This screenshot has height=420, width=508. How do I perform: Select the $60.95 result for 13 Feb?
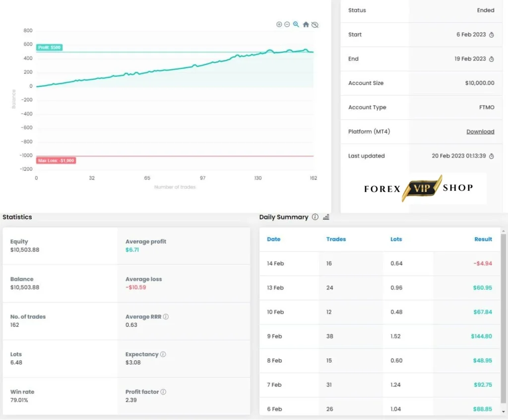482,288
